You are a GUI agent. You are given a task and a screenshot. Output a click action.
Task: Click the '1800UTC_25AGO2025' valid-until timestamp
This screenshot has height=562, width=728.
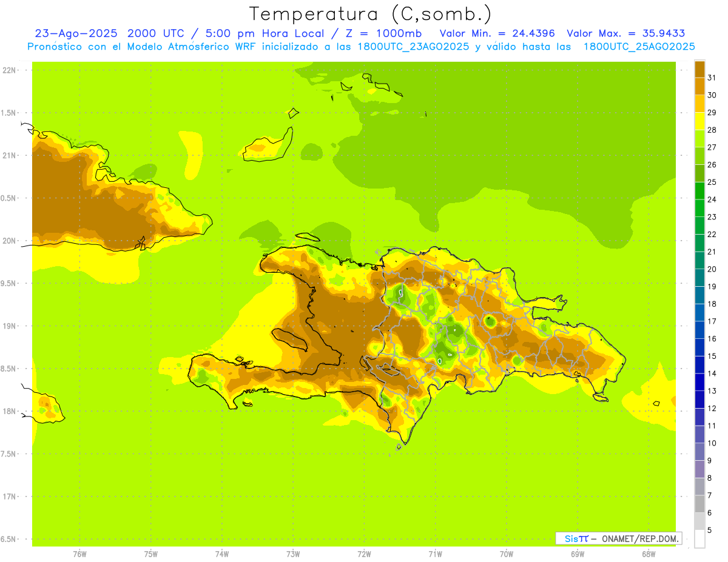coord(639,47)
